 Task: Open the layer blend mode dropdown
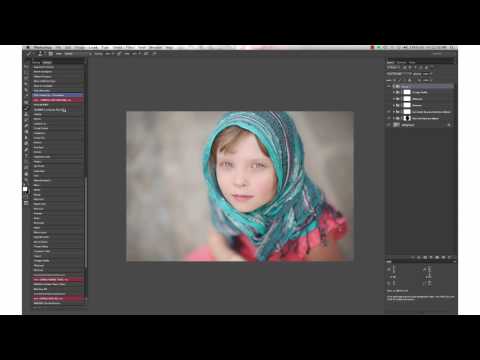(x=399, y=74)
